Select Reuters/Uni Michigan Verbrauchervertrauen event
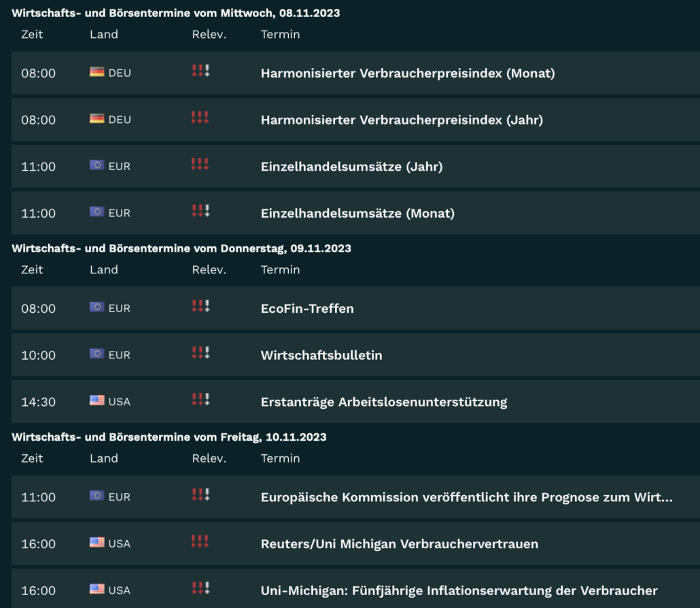The width and height of the screenshot is (700, 608). [x=400, y=544]
